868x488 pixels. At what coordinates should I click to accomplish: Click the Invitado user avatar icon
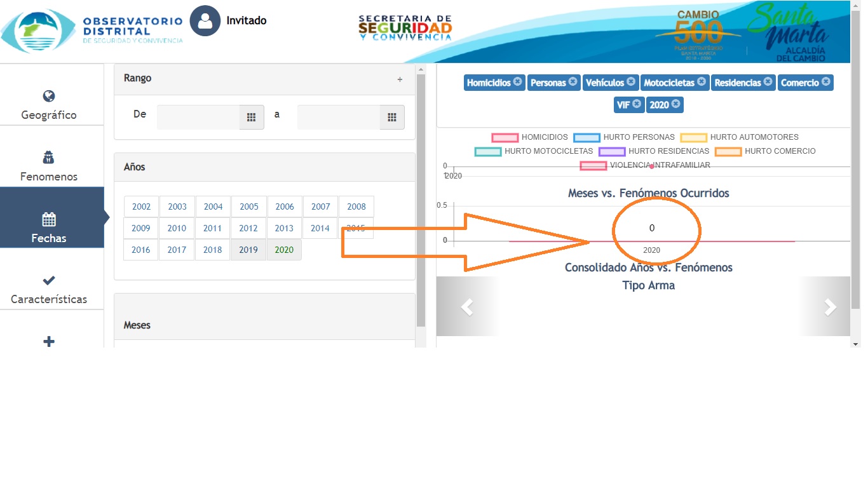[x=205, y=21]
